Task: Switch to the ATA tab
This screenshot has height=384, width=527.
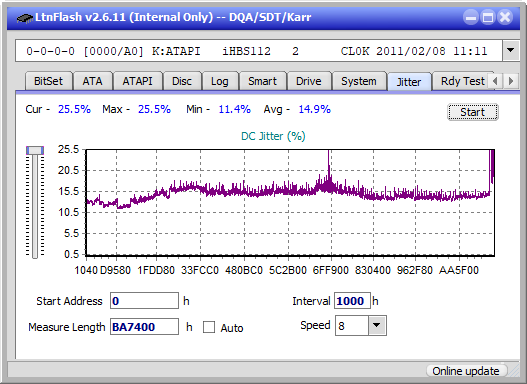Action: click(x=92, y=81)
